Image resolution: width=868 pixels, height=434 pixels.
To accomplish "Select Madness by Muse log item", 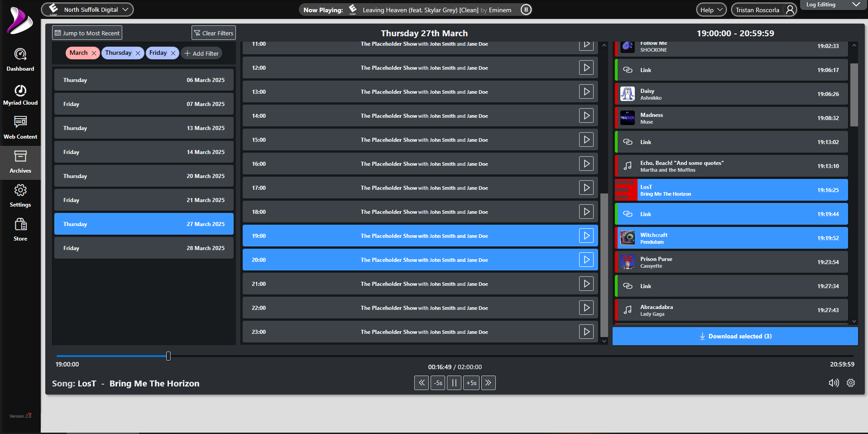I will 731,118.
